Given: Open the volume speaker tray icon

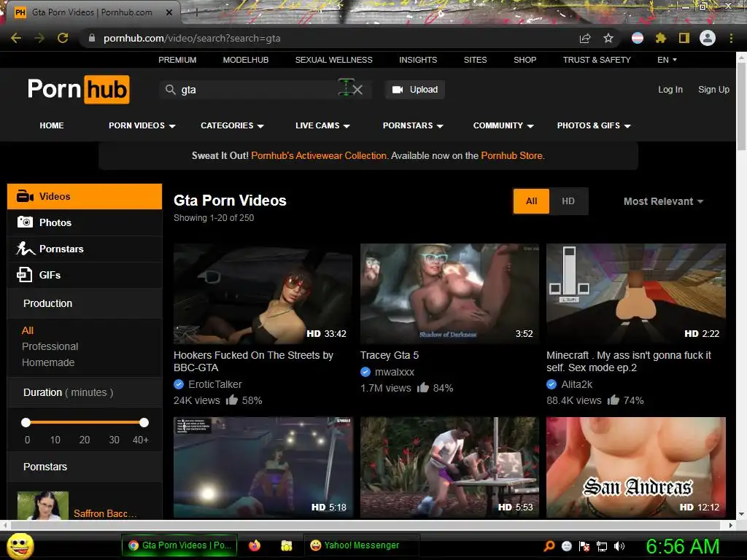Looking at the screenshot, I should (619, 546).
